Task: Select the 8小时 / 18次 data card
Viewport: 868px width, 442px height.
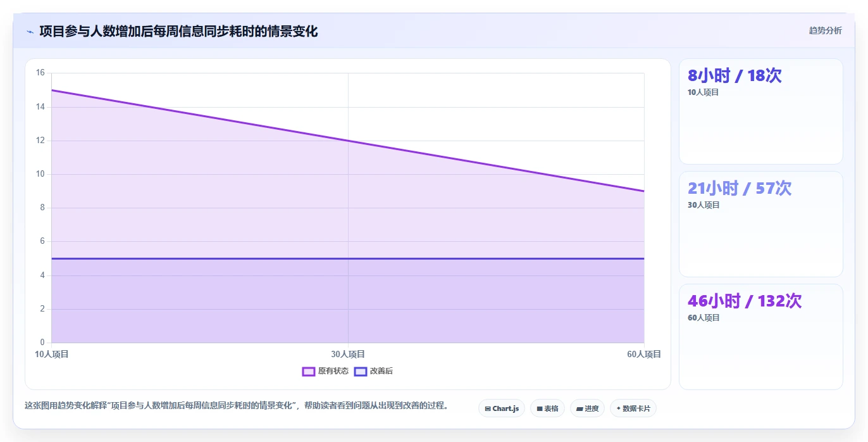Action: point(761,111)
